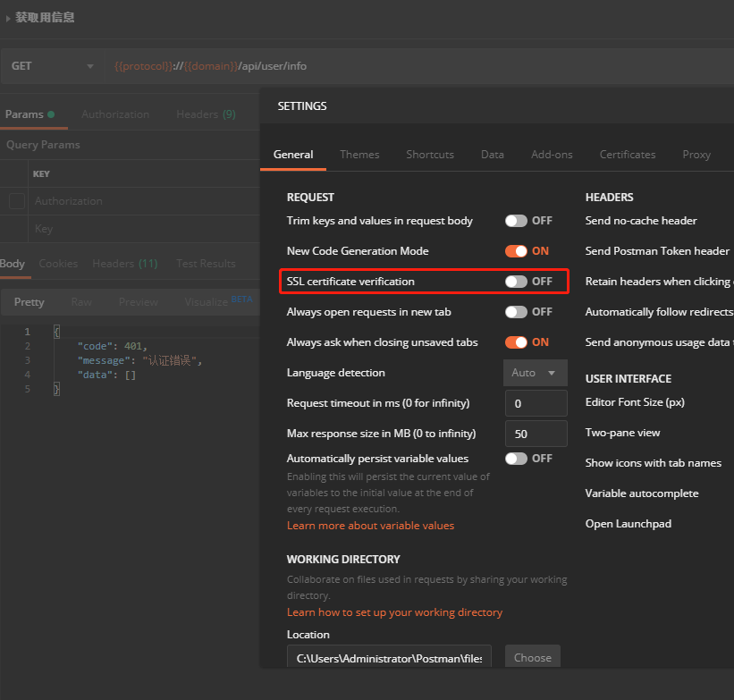Tick the Authorization row checkbox in Query Params

tap(17, 201)
